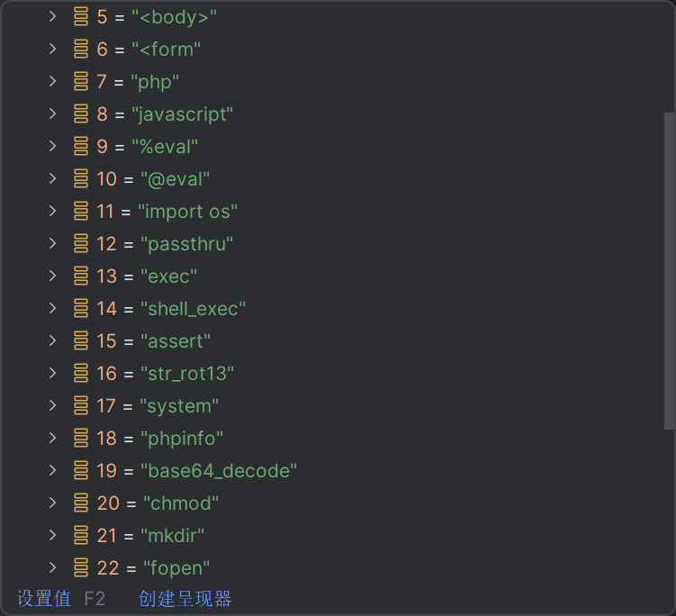The image size is (676, 616).
Task: Click the icon beside "assert" entry
Action: (81, 341)
